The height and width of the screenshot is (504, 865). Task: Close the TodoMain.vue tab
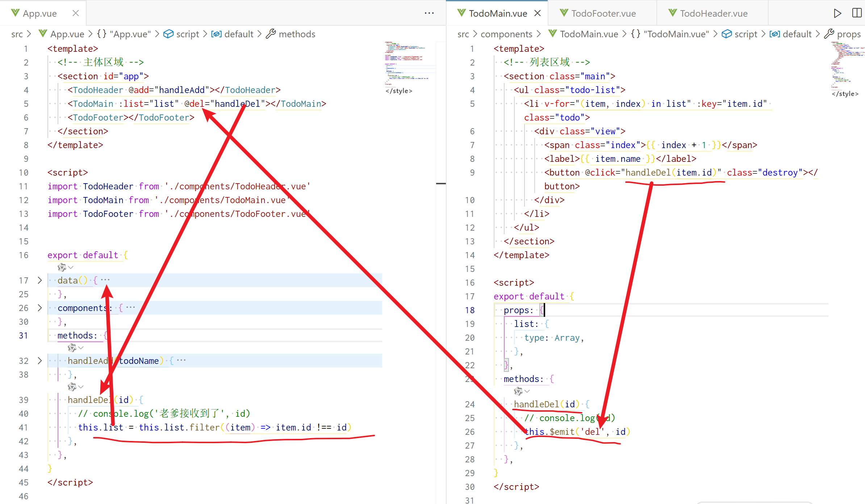538,13
